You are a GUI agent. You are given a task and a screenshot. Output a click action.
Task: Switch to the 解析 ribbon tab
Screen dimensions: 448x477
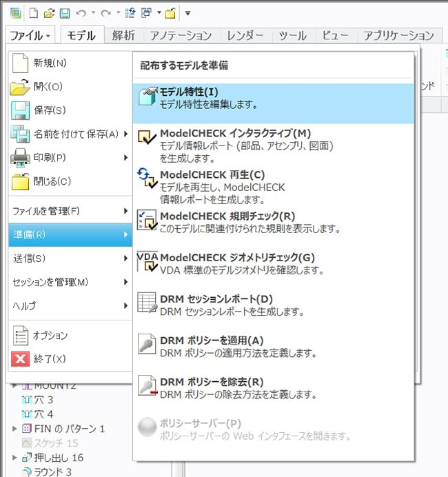click(x=123, y=35)
